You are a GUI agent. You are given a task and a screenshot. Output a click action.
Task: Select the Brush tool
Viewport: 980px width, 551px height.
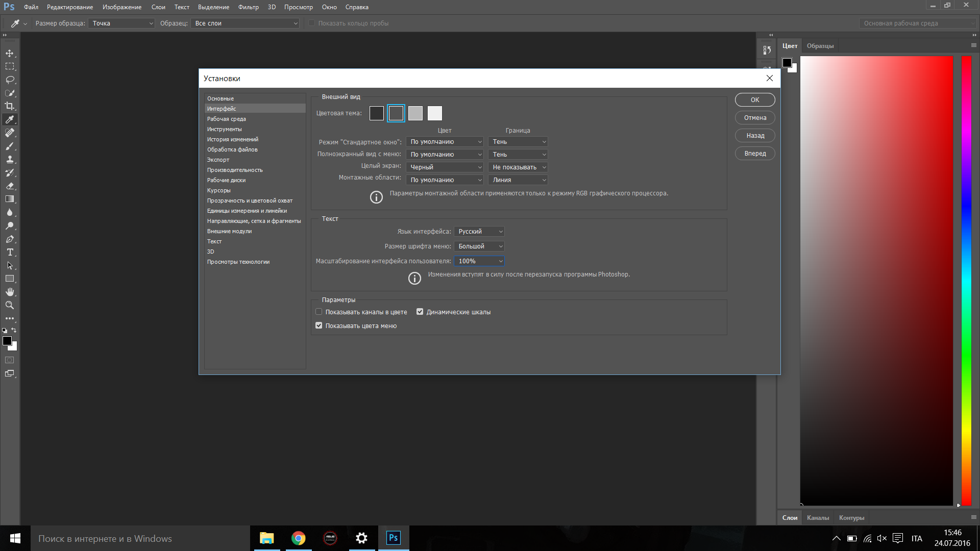click(x=10, y=146)
